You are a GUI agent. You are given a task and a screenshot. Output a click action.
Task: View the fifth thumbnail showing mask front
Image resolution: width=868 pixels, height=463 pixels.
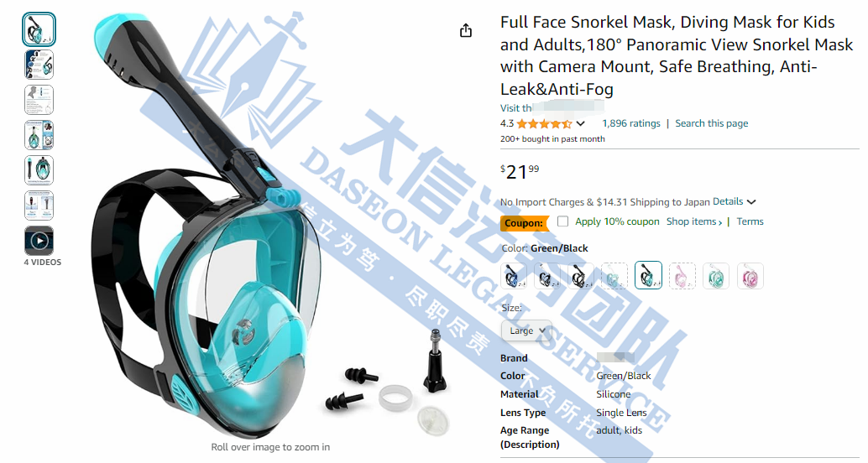tap(39, 170)
